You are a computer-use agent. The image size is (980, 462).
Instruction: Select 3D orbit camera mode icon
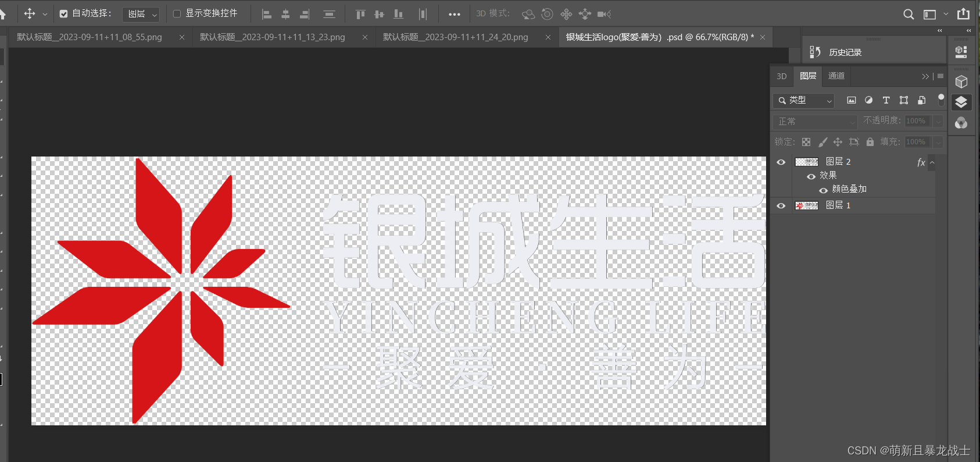pos(528,14)
